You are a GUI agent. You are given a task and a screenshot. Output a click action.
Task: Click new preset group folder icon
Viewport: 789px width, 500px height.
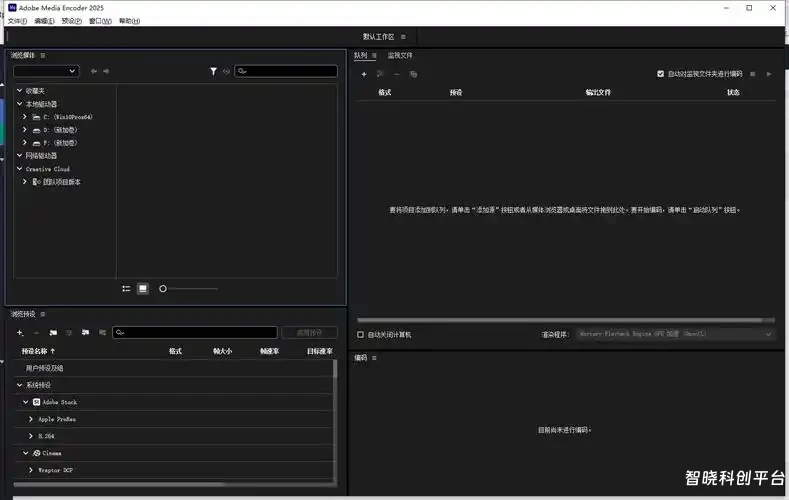pyautogui.click(x=53, y=332)
